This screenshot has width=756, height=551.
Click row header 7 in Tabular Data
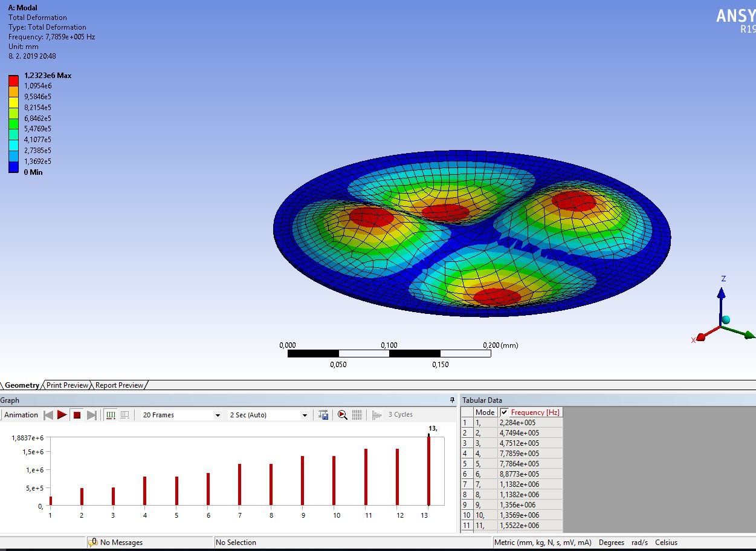pos(467,484)
